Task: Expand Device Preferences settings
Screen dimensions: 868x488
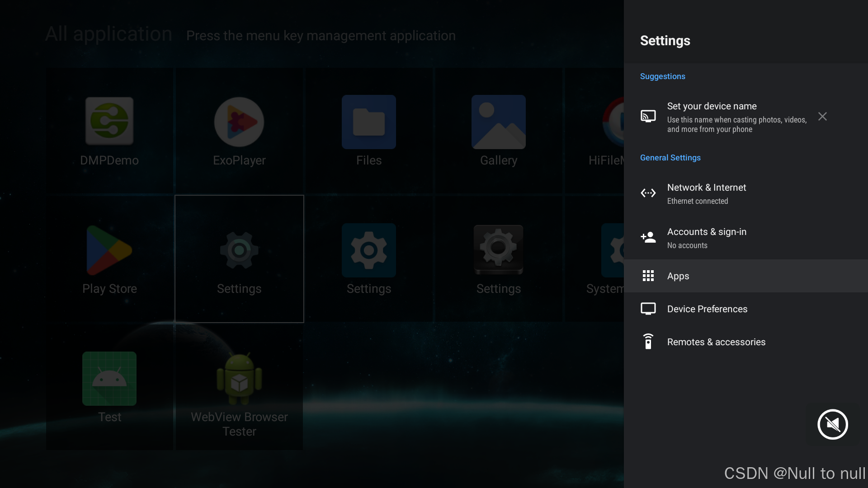Action: pyautogui.click(x=707, y=309)
